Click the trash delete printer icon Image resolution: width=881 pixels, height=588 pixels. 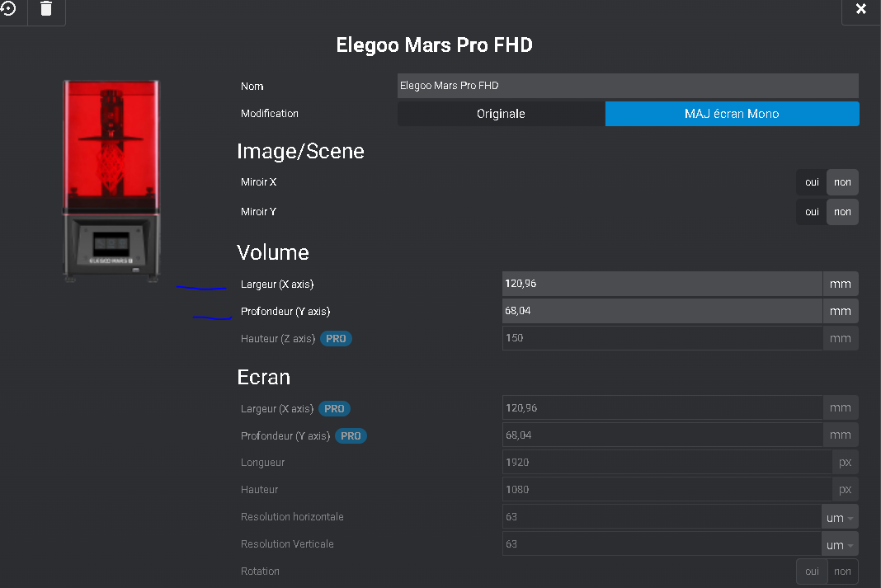point(46,8)
